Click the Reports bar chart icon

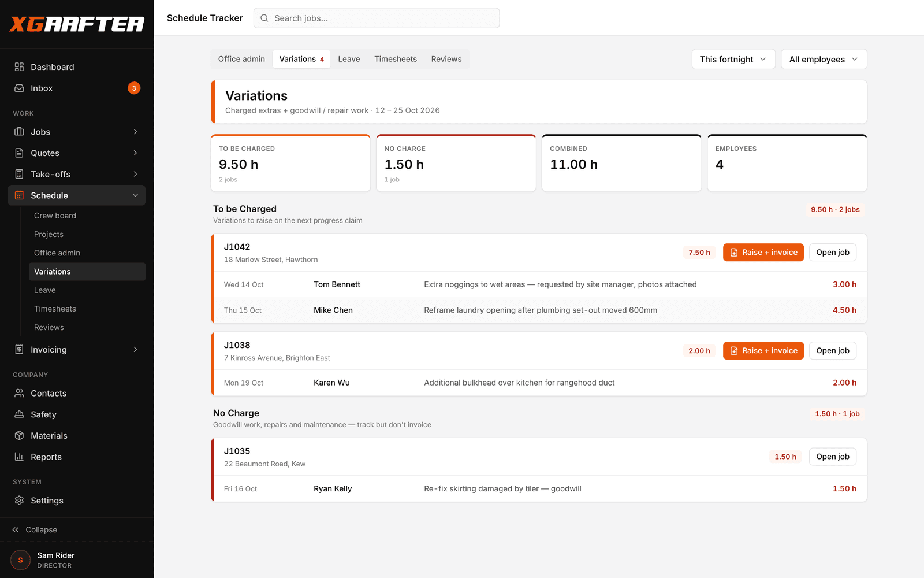[x=19, y=457]
